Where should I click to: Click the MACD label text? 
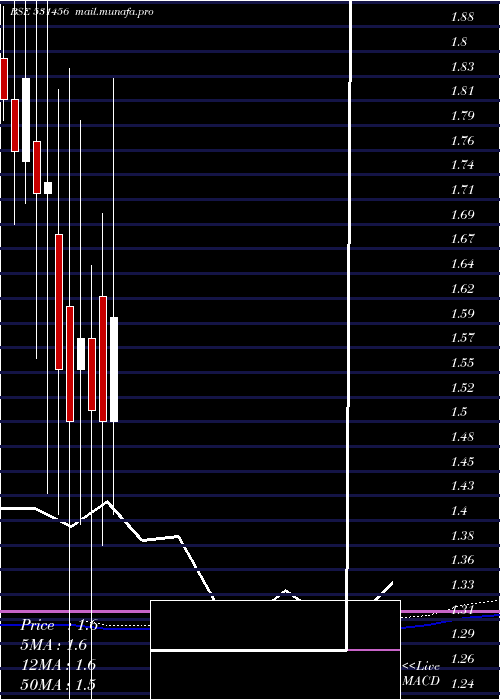(x=421, y=681)
